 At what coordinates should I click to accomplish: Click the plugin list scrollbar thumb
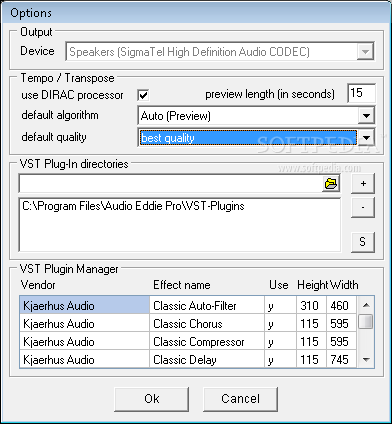point(366,321)
